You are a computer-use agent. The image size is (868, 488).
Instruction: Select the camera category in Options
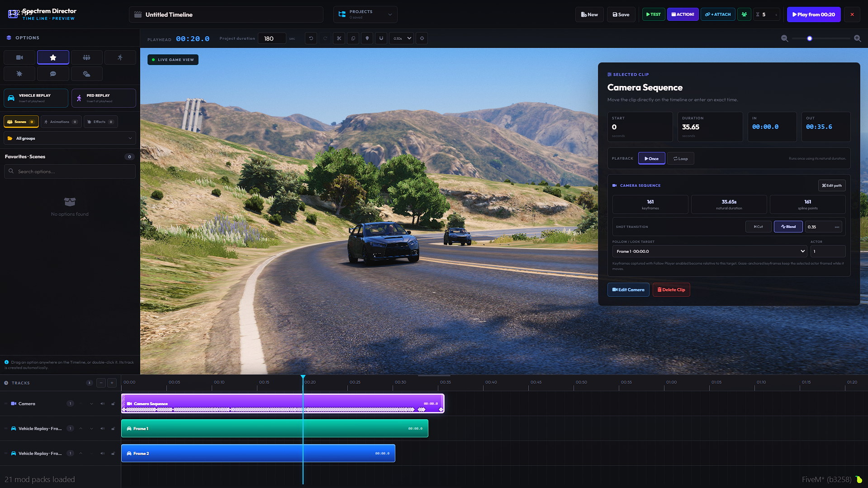click(x=19, y=57)
